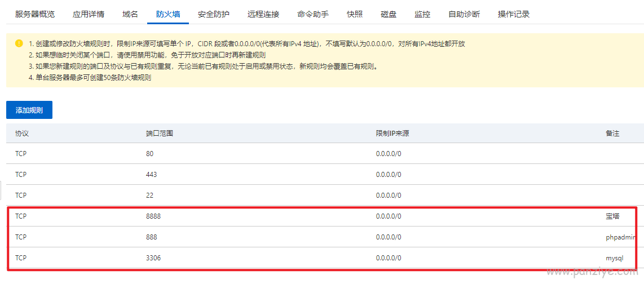Click TCP in the port 8888 row
Screen dimensions: 644x284
tap(21, 216)
